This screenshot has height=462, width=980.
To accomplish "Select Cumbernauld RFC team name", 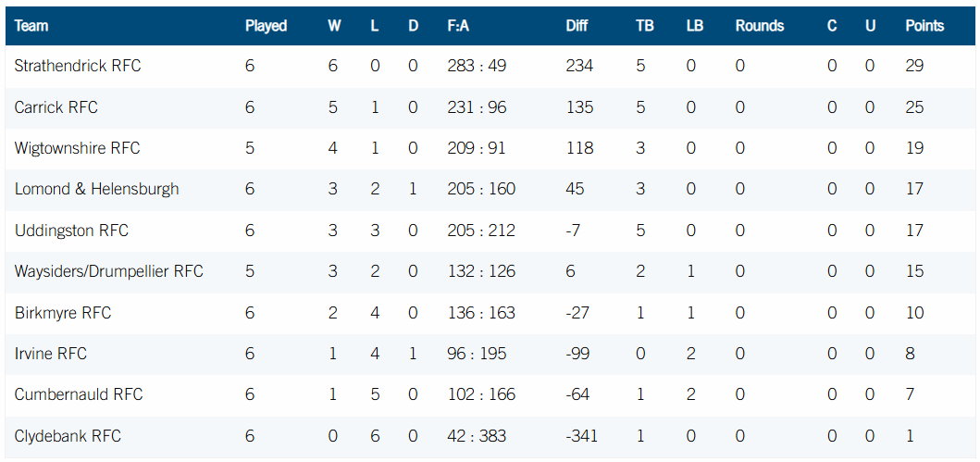I will [79, 394].
